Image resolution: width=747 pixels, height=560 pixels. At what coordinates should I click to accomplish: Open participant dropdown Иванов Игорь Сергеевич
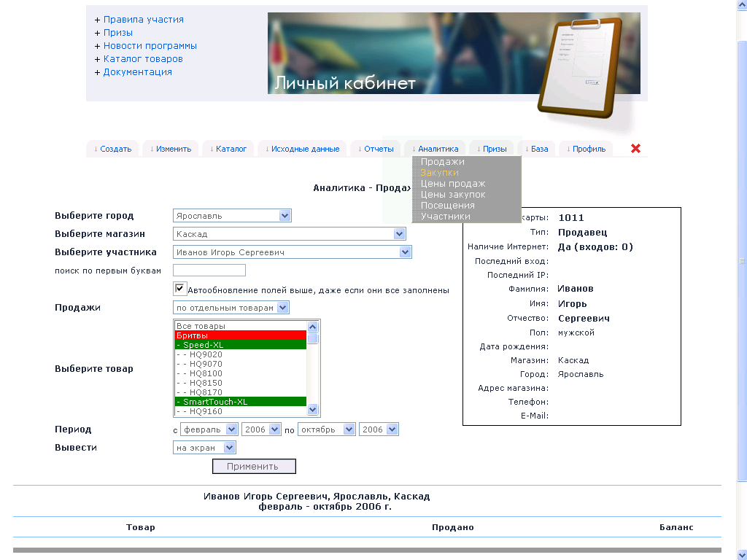tap(292, 252)
